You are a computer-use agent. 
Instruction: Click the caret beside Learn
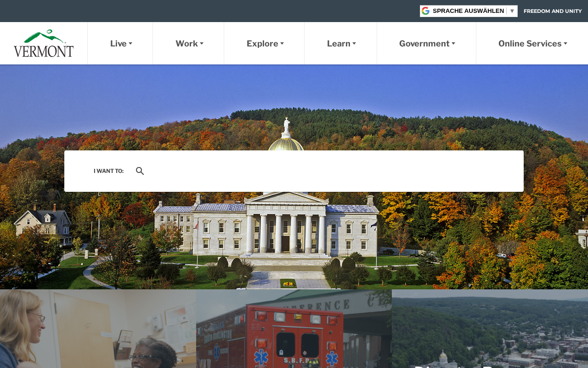(x=354, y=44)
